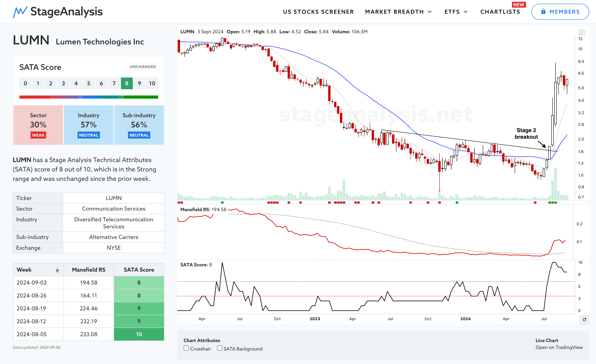Enable the SATA Background checkbox

coord(219,348)
